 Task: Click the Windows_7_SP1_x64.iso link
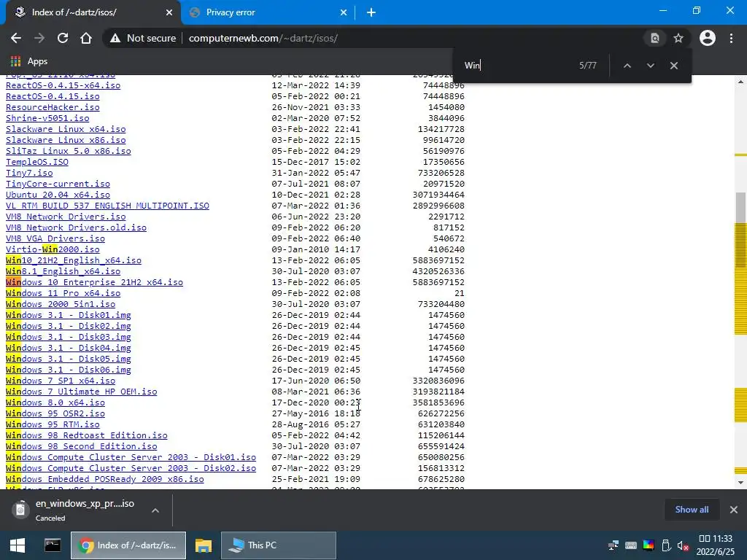click(x=61, y=381)
